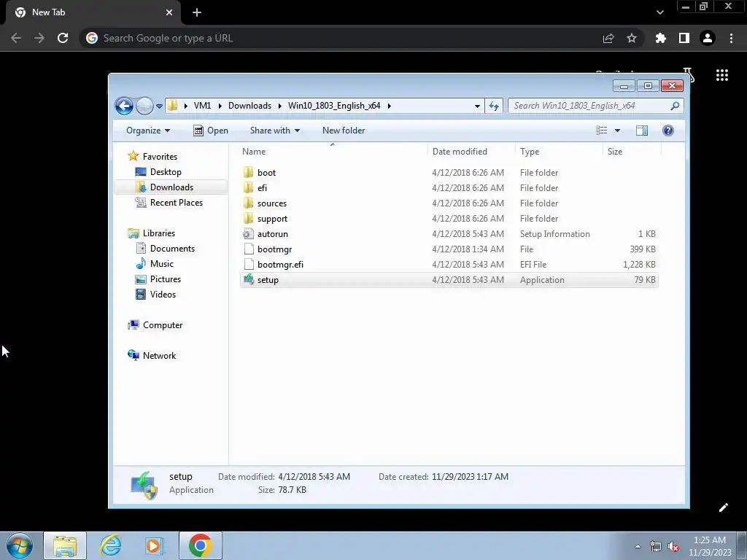Viewport: 747px width, 560px height.
Task: Click the Search Win10_1803_English_x64 field
Action: pyautogui.click(x=595, y=106)
